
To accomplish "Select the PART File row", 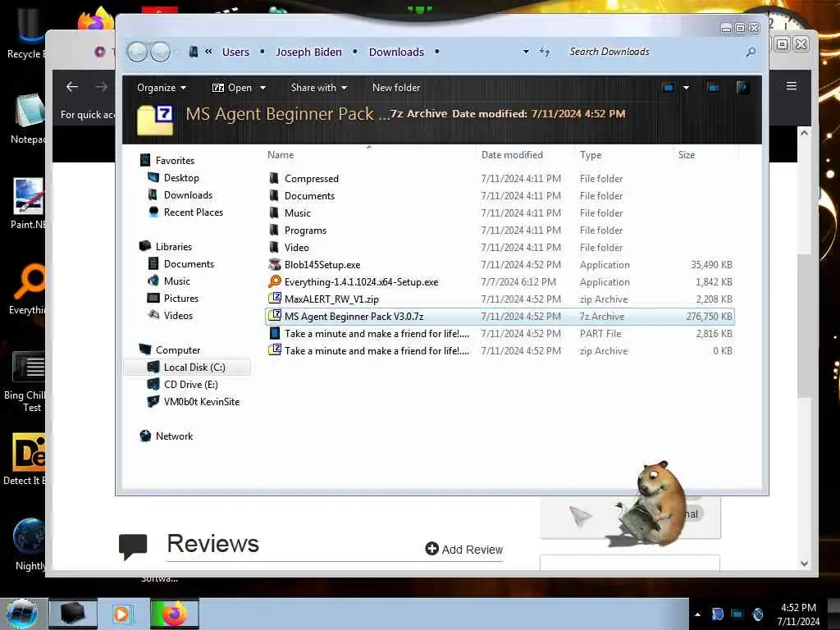I will [500, 333].
